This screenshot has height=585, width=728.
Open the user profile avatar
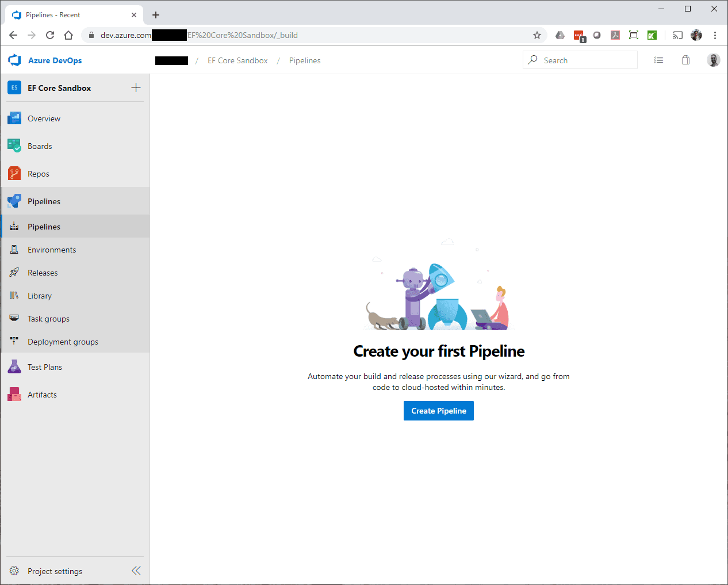pyautogui.click(x=713, y=60)
